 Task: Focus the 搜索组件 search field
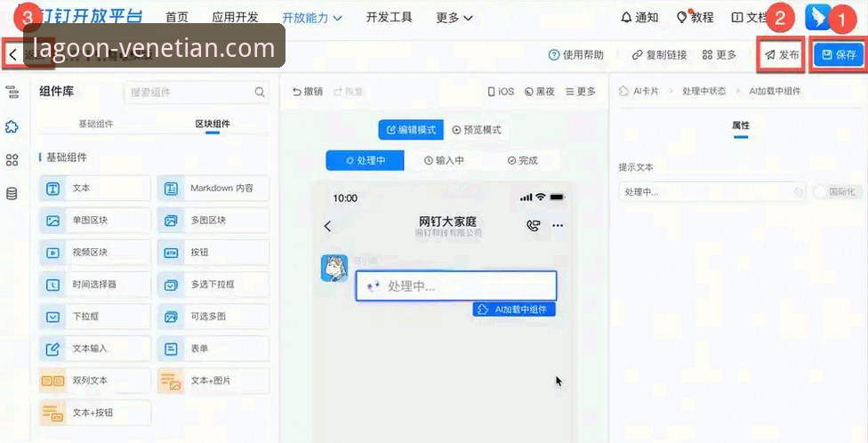coord(197,92)
